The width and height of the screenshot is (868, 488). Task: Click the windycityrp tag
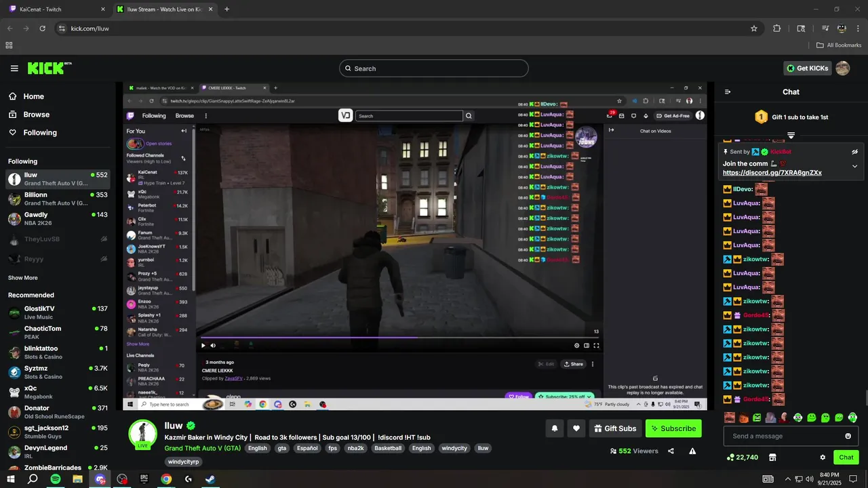(184, 462)
